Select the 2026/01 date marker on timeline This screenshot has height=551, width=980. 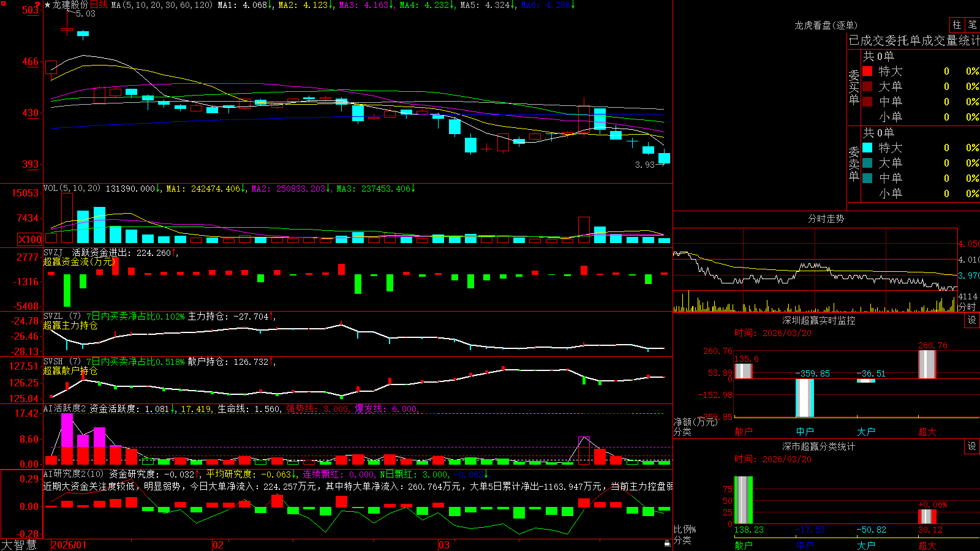(x=69, y=545)
